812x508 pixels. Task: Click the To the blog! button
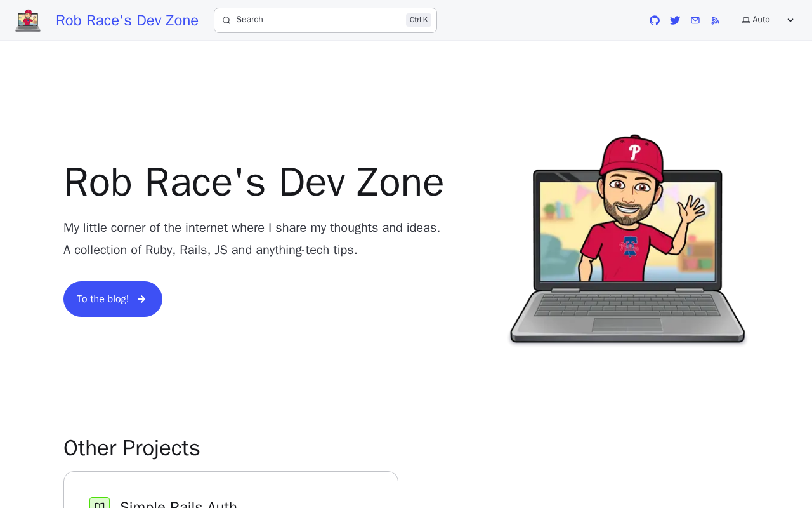tap(113, 299)
